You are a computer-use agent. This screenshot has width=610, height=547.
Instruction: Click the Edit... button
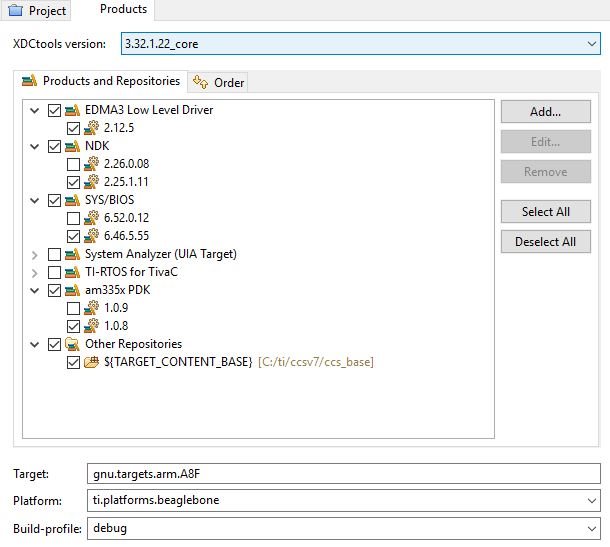point(545,142)
